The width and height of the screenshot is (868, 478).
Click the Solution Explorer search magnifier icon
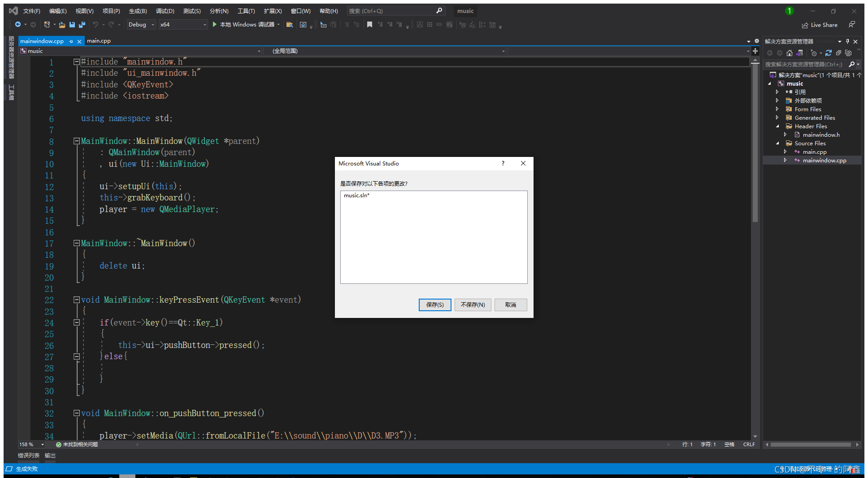click(x=852, y=65)
